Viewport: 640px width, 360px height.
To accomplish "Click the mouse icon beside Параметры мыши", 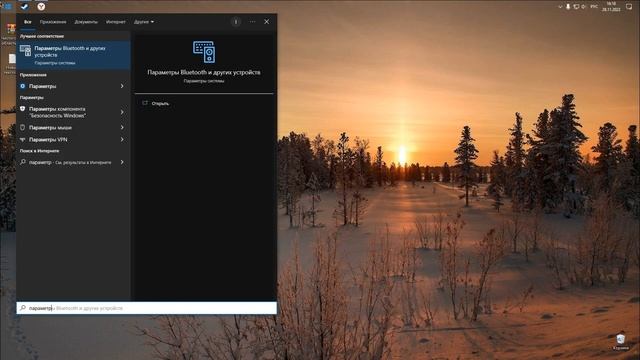I will coord(22,127).
